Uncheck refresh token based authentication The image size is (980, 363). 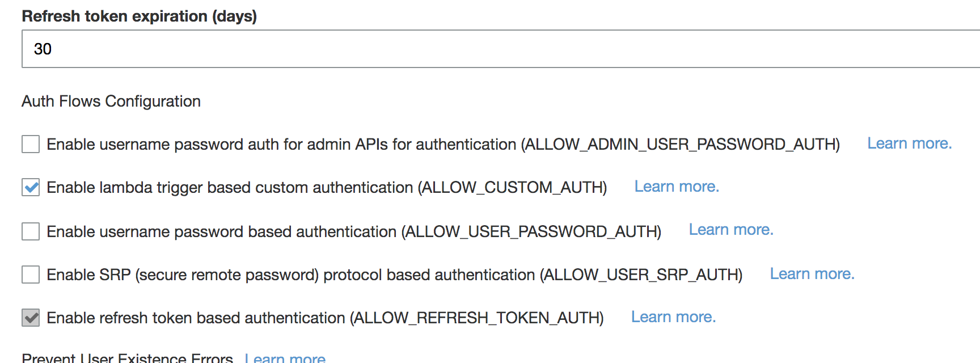tap(30, 318)
